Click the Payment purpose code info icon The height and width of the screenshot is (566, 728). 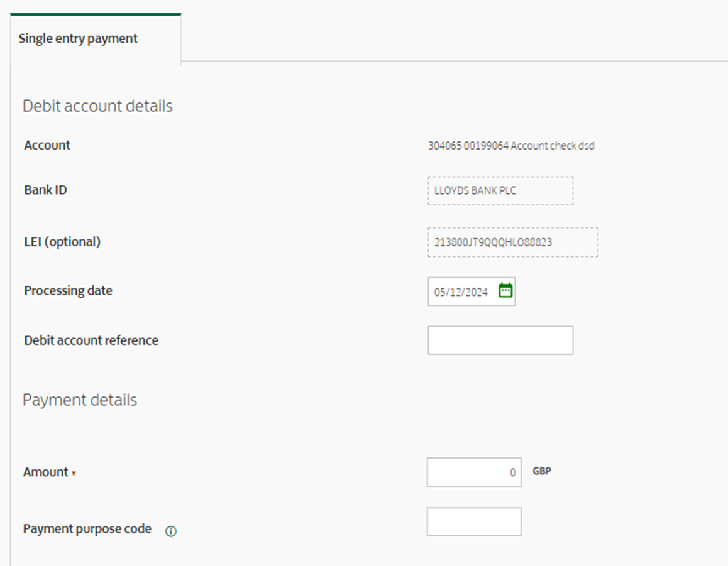click(x=171, y=531)
